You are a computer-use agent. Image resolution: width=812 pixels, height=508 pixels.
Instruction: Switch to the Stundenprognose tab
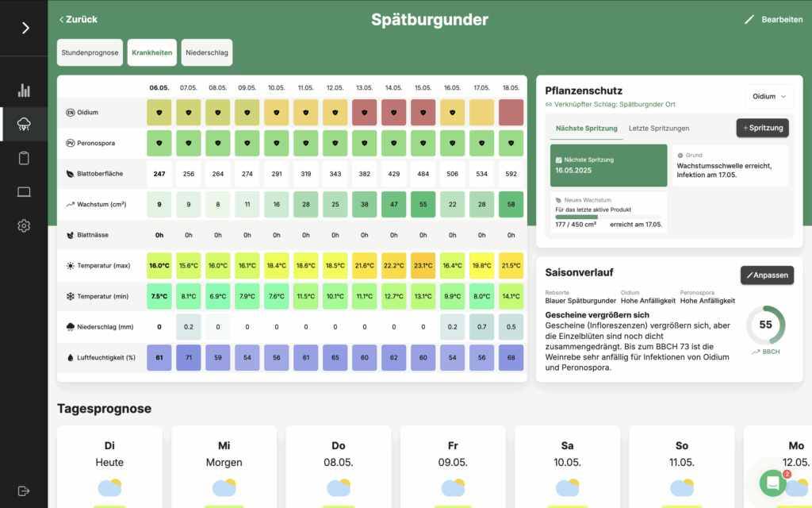(x=90, y=52)
